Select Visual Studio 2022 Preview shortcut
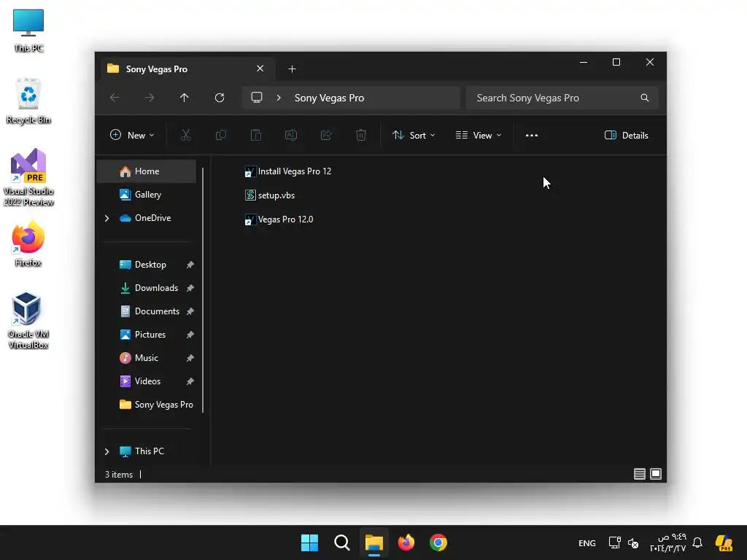Screen dimensions: 747x560 [x=28, y=177]
